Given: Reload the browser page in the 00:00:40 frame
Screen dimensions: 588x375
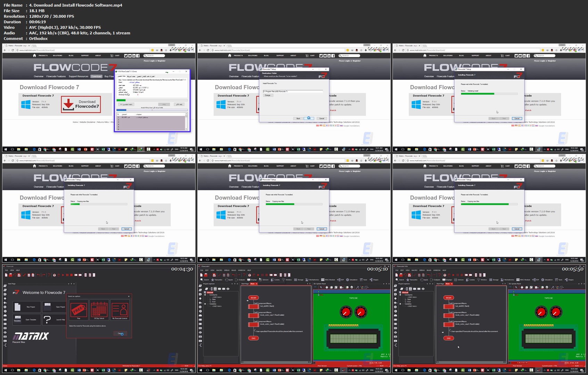Looking at the screenshot, I should (x=13, y=50).
